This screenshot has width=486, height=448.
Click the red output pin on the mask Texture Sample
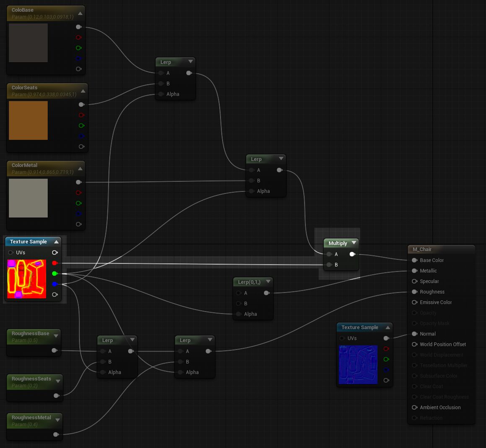click(55, 263)
